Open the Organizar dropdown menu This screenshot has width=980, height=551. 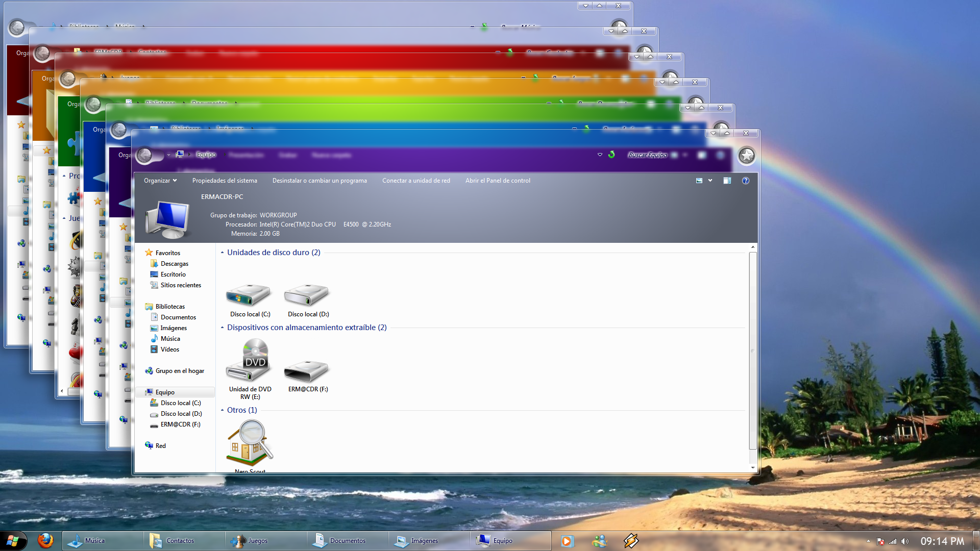[x=160, y=181]
